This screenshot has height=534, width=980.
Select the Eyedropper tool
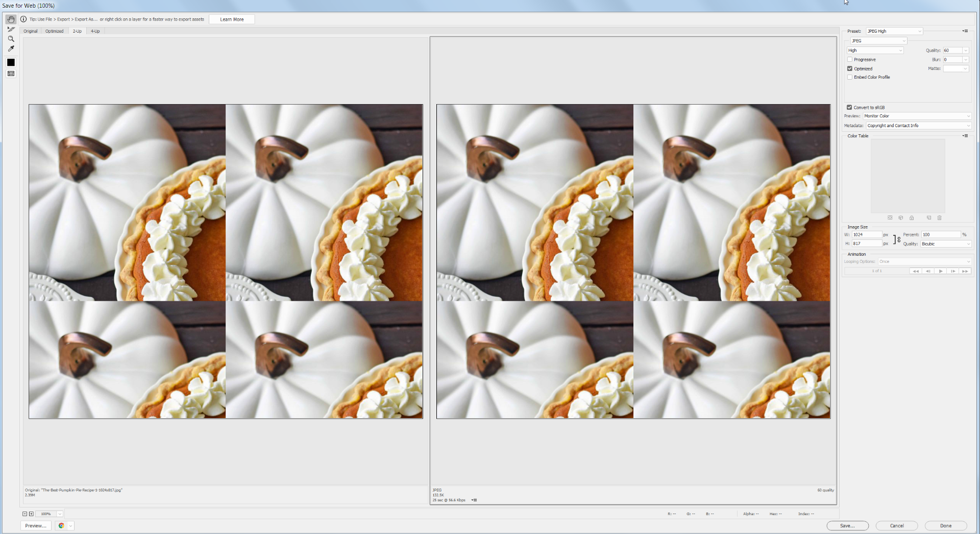(x=11, y=48)
